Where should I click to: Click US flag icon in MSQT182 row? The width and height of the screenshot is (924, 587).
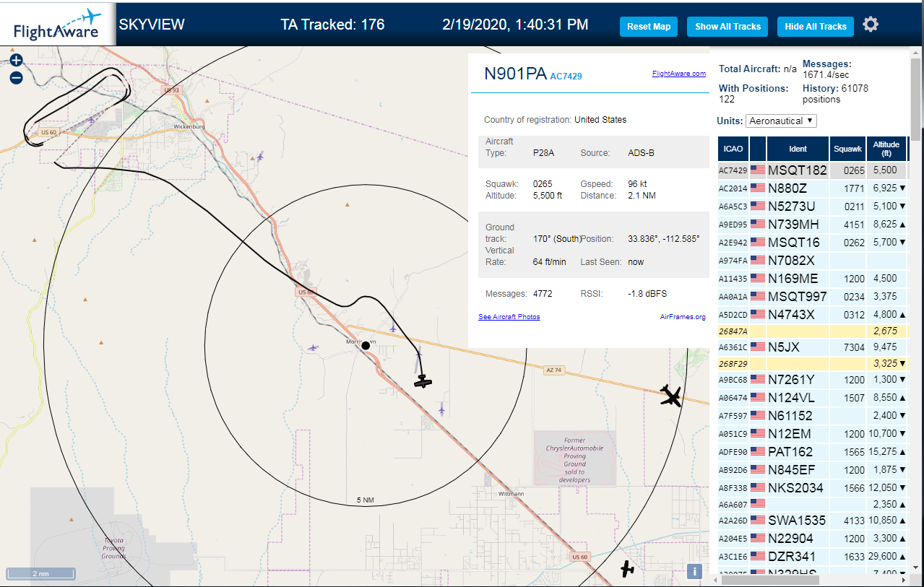(758, 170)
